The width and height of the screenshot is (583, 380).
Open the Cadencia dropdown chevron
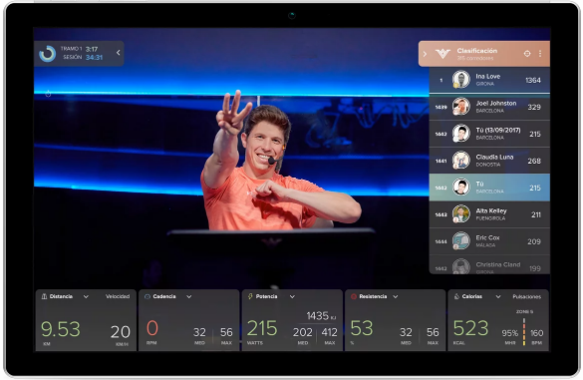click(x=189, y=296)
